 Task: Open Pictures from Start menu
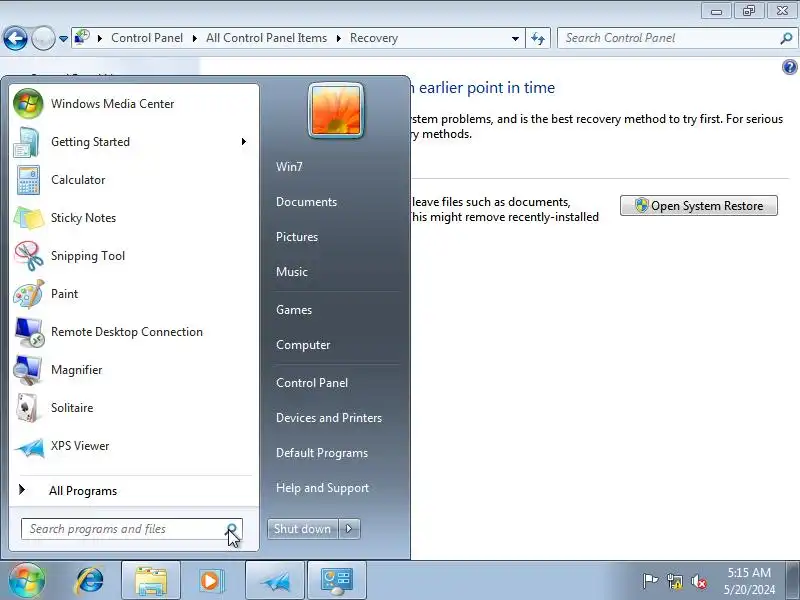(297, 237)
